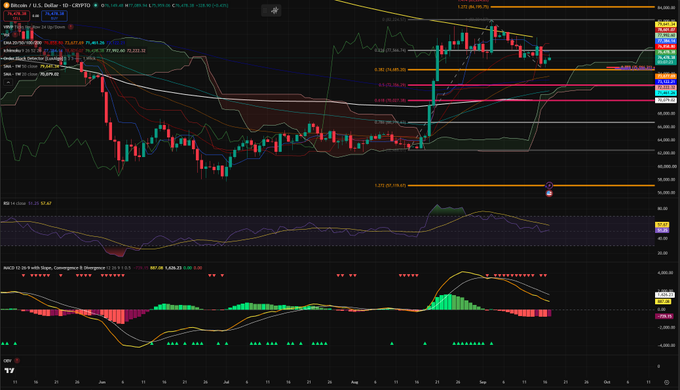680x390 pixels.
Task: Click orange 73,677 price label
Action: coord(666,76)
